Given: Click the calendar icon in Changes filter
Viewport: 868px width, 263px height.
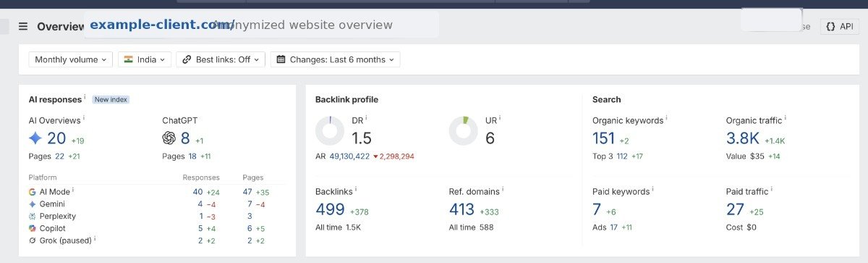Looking at the screenshot, I should tap(281, 59).
